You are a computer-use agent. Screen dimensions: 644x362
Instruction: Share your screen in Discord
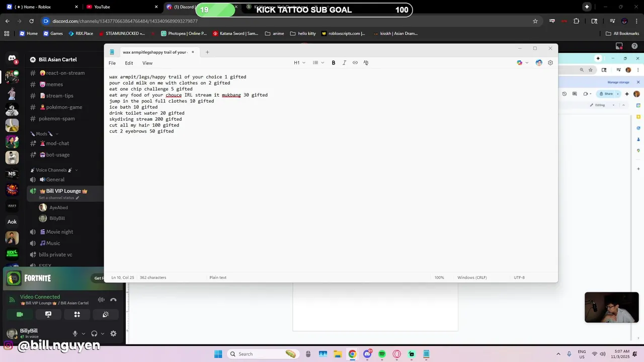[48, 314]
